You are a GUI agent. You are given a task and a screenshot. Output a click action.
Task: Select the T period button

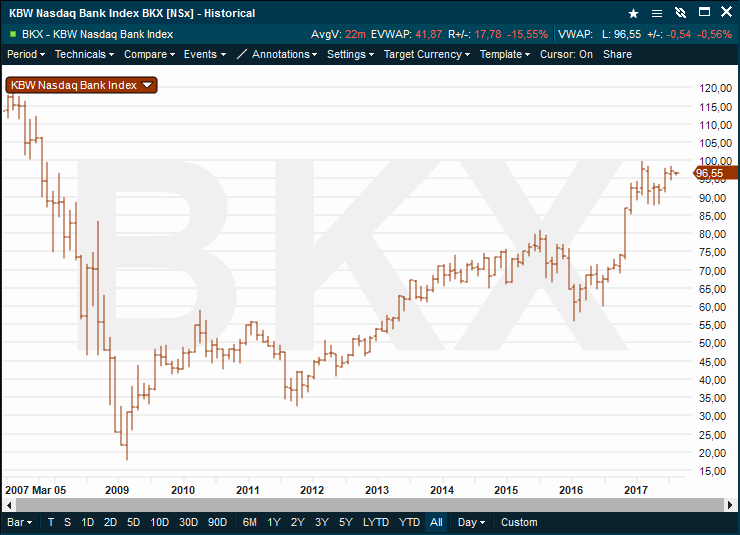point(51,522)
